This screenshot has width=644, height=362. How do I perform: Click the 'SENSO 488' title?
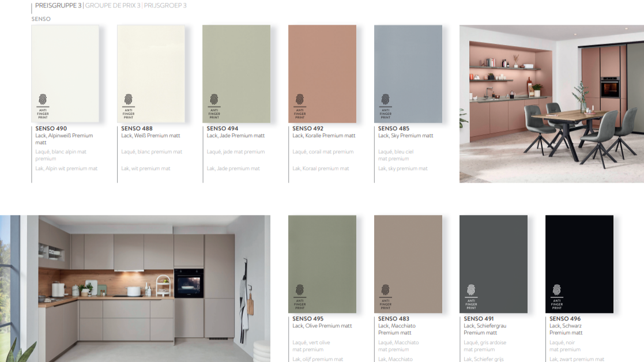pyautogui.click(x=137, y=129)
